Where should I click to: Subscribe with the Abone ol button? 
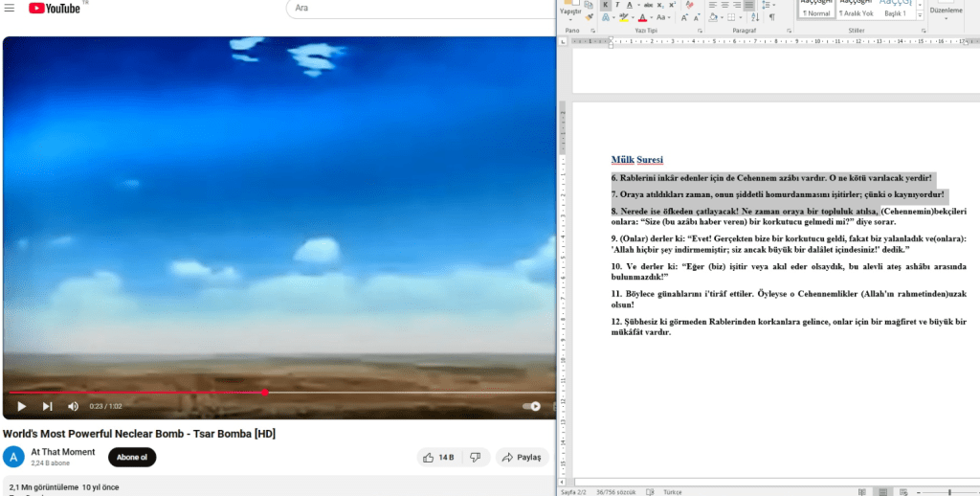click(x=132, y=458)
